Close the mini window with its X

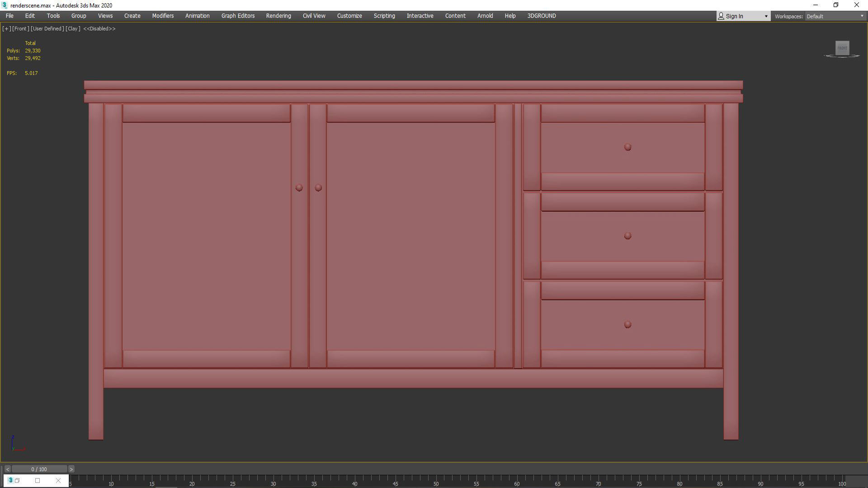pyautogui.click(x=58, y=480)
